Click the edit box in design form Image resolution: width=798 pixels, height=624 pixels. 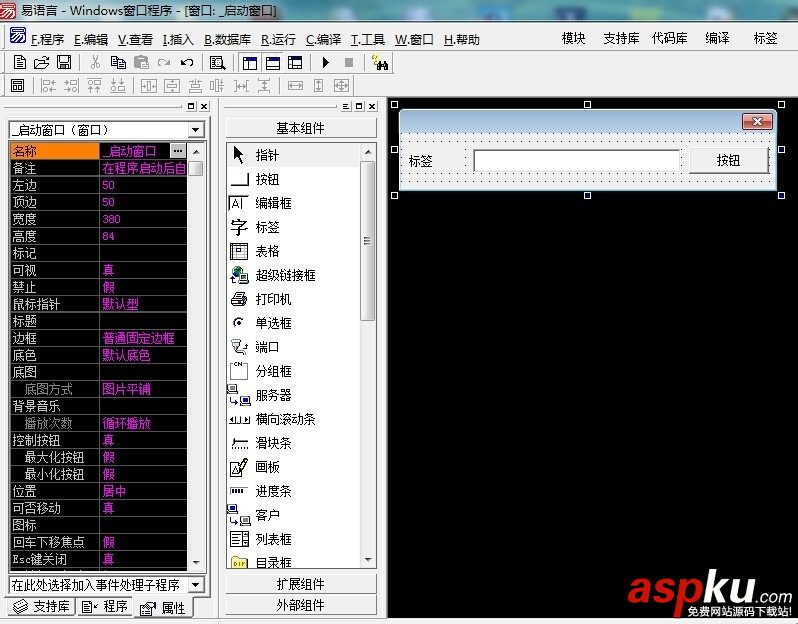point(577,160)
